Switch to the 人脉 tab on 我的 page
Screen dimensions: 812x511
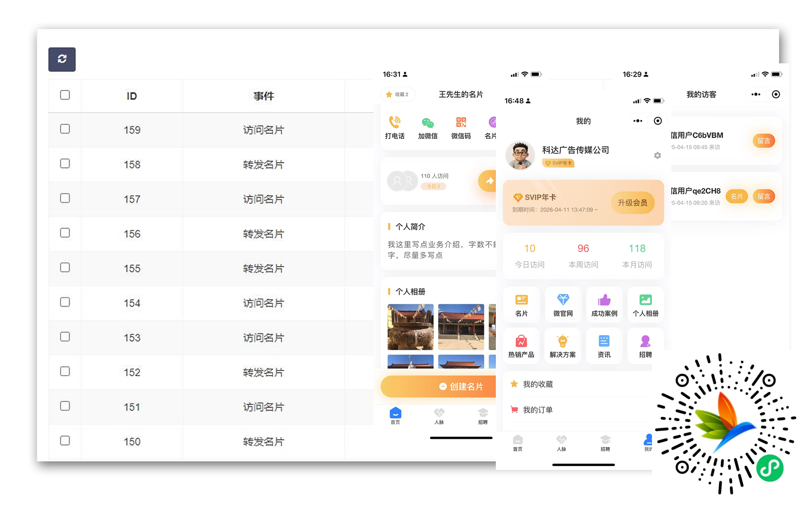(x=561, y=443)
